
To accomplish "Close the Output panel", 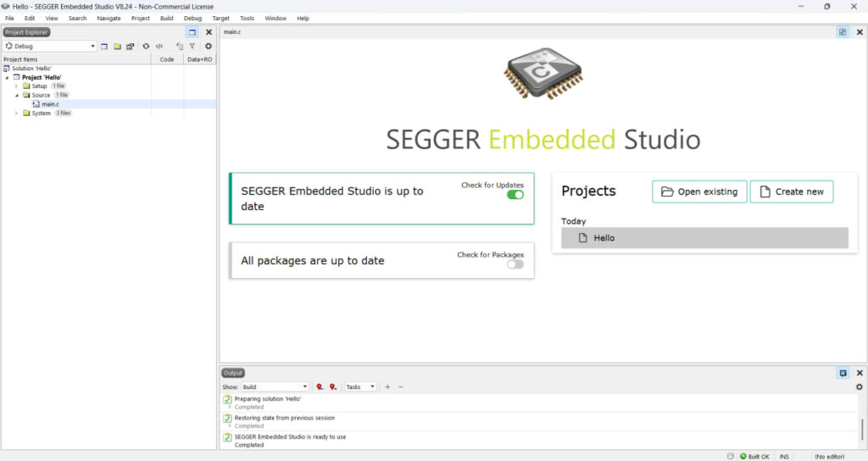I will point(860,373).
